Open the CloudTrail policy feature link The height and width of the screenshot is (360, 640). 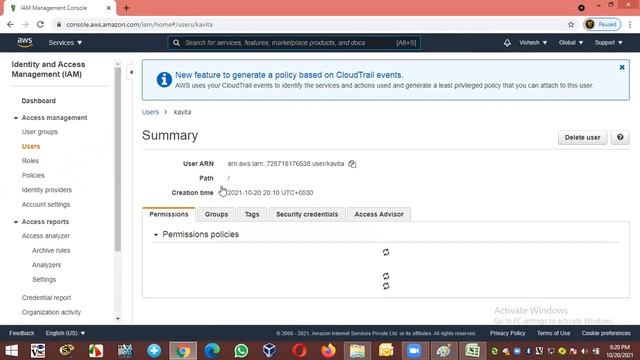coord(289,75)
